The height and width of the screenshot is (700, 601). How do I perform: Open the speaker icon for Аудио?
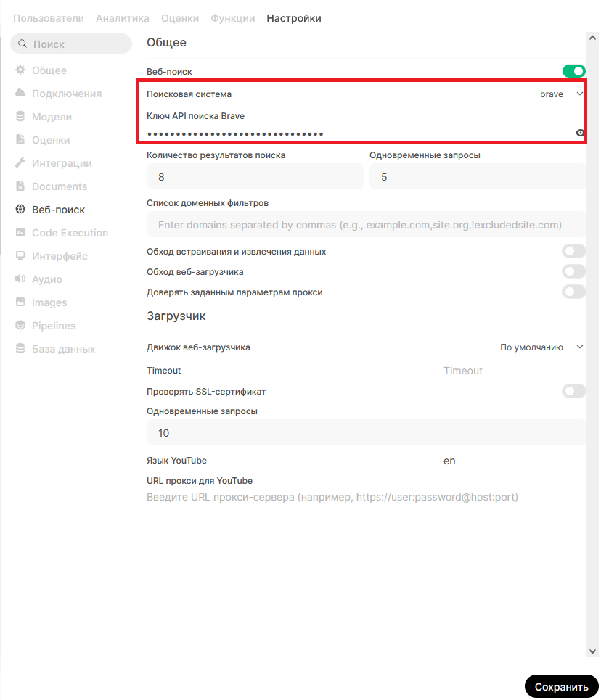click(x=20, y=279)
